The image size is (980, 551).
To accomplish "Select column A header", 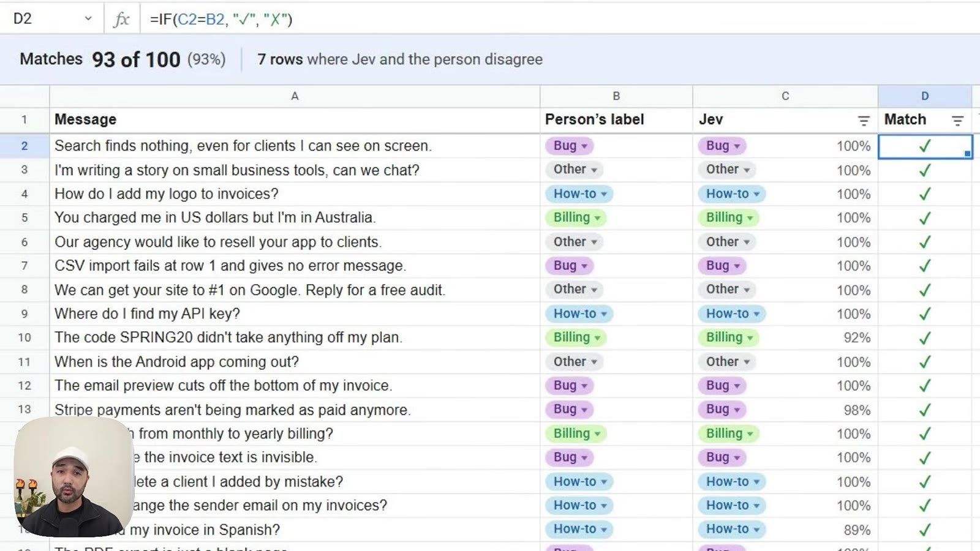I will coord(295,96).
